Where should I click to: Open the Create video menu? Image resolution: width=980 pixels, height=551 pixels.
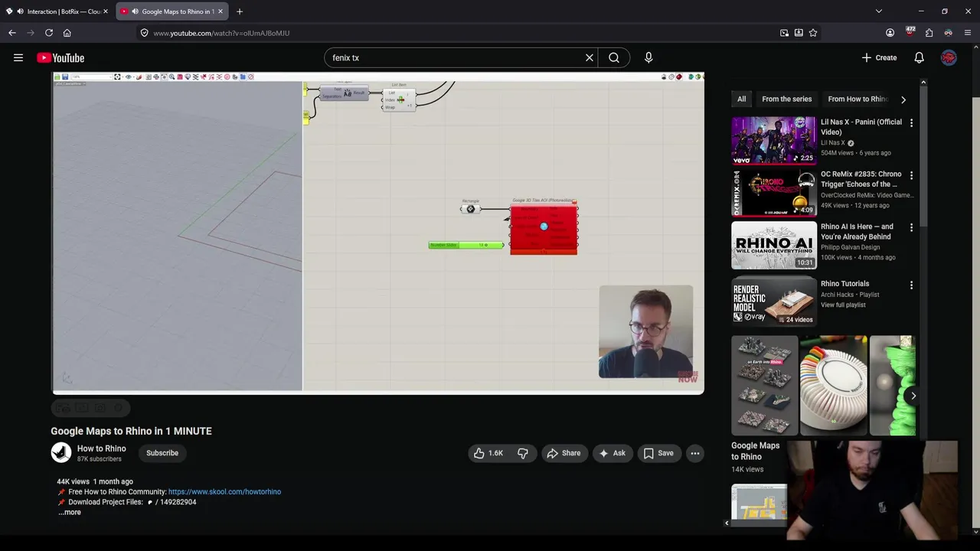879,57
